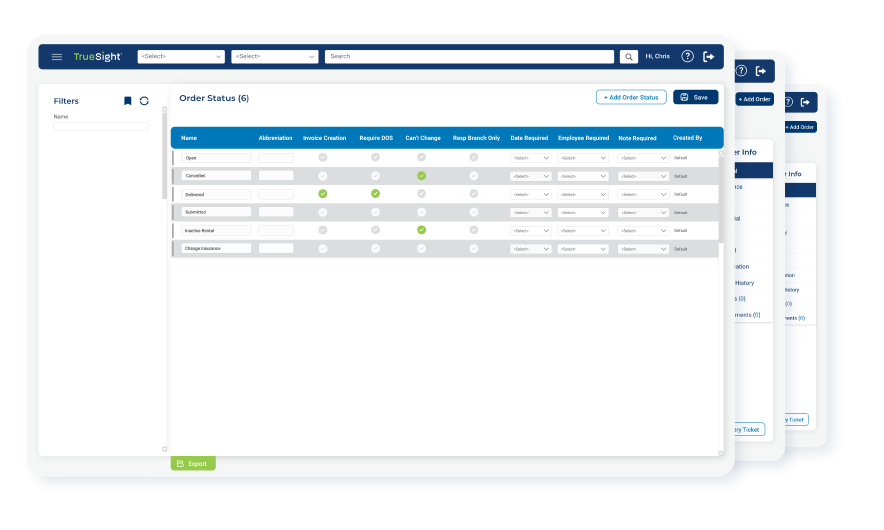The width and height of the screenshot is (884, 530).
Task: Click the TrueSight logo
Action: tap(97, 57)
